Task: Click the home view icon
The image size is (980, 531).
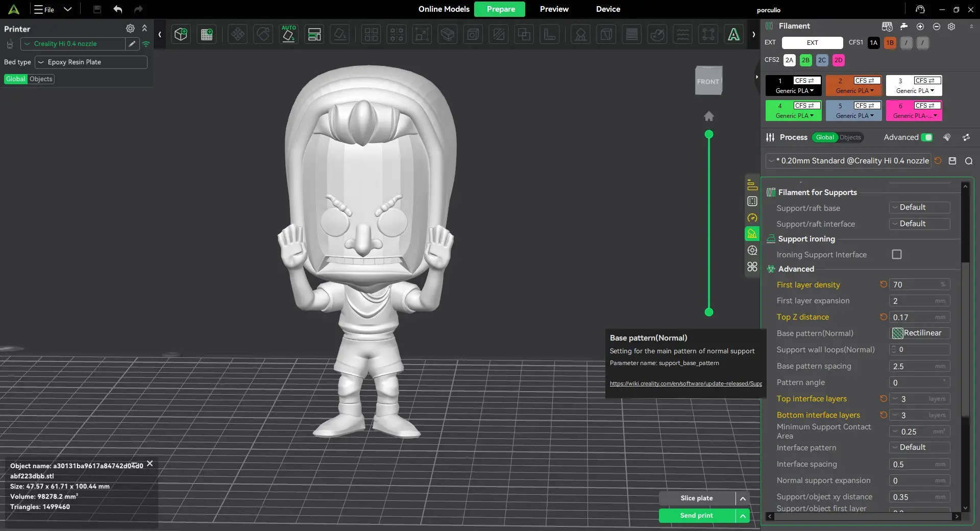Action: click(x=708, y=116)
